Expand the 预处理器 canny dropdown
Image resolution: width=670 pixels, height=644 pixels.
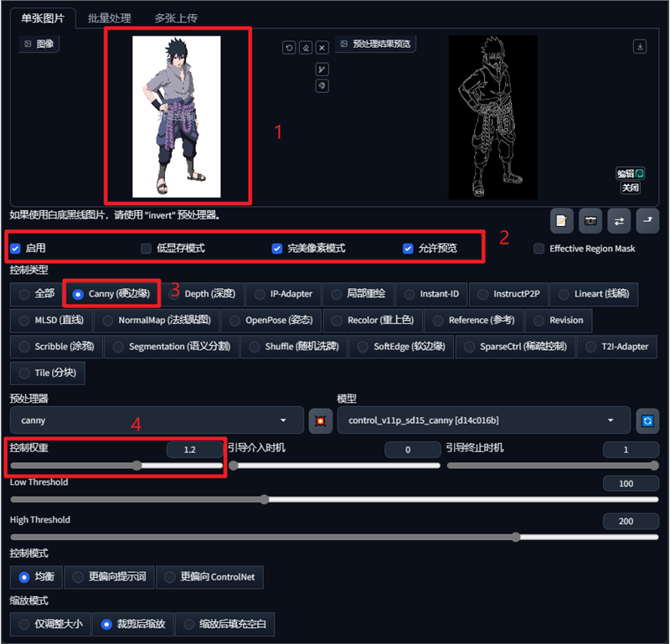(x=157, y=420)
